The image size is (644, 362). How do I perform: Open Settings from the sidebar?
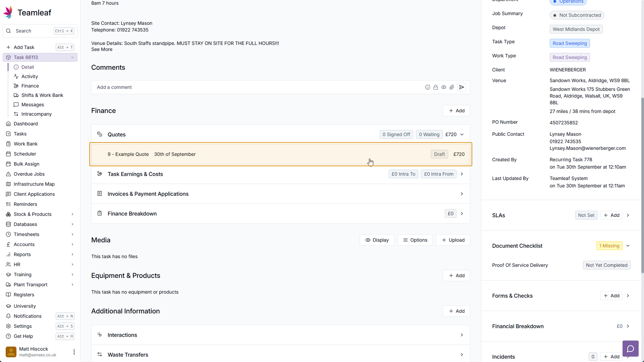coord(22,326)
